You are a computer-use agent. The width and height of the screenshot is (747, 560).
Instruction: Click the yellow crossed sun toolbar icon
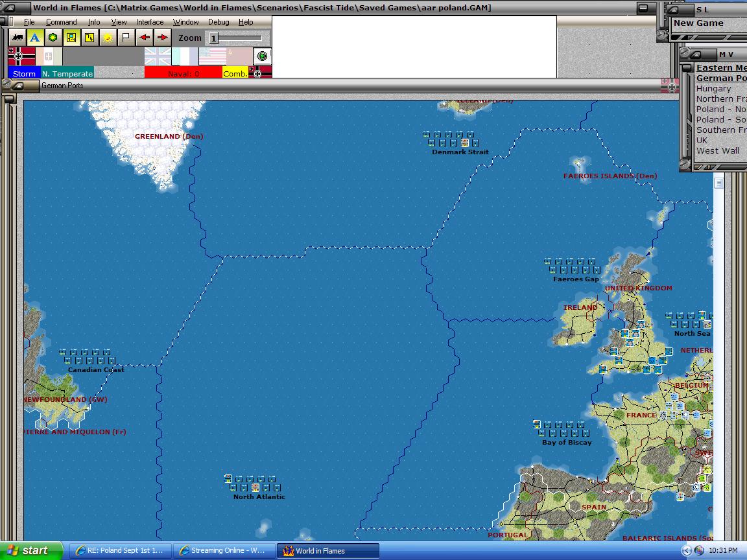(x=108, y=38)
